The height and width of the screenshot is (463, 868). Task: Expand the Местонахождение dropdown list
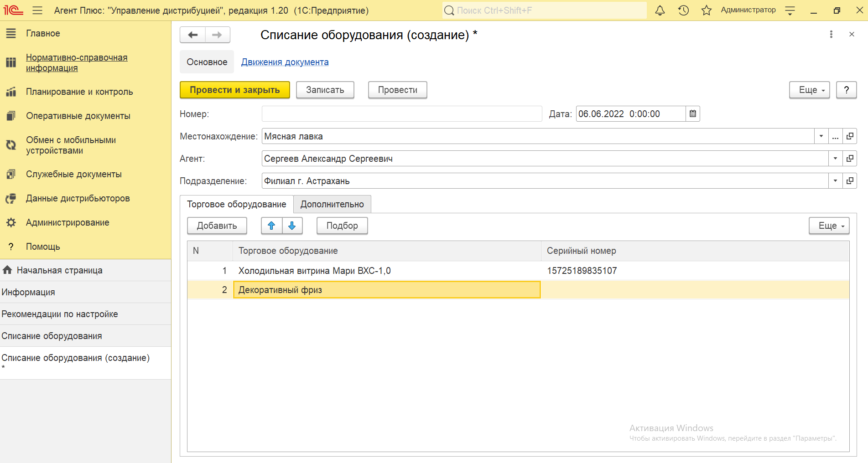pos(821,136)
